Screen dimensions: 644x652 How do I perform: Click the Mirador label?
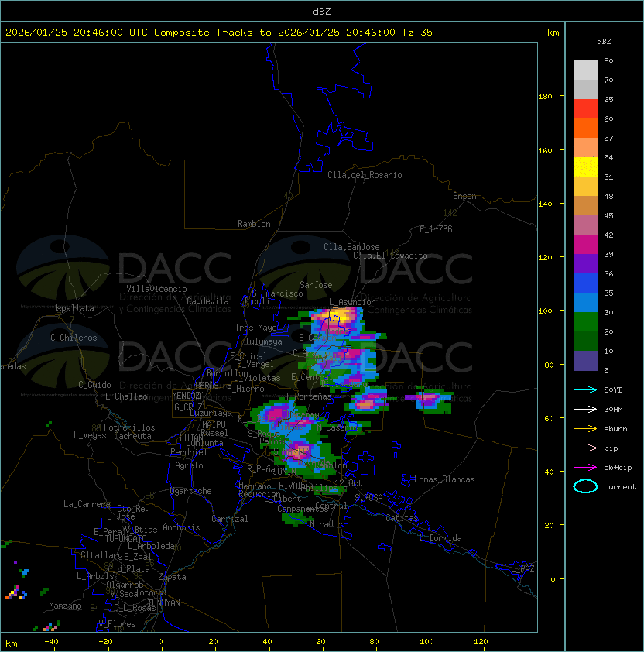click(x=326, y=524)
